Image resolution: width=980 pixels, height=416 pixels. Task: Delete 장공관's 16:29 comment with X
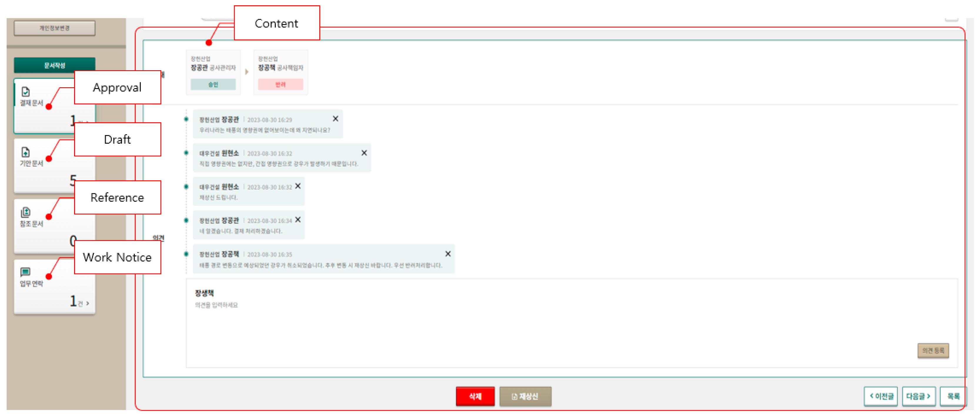335,119
